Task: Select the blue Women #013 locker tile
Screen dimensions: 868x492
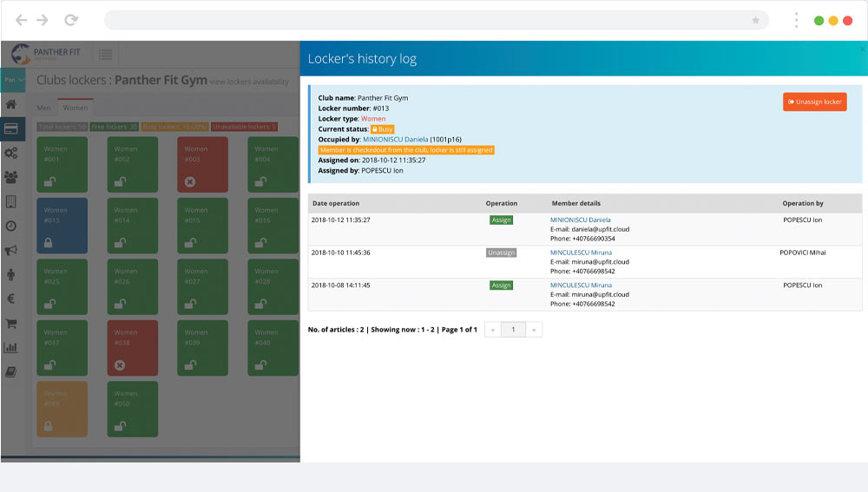Action: click(62, 226)
